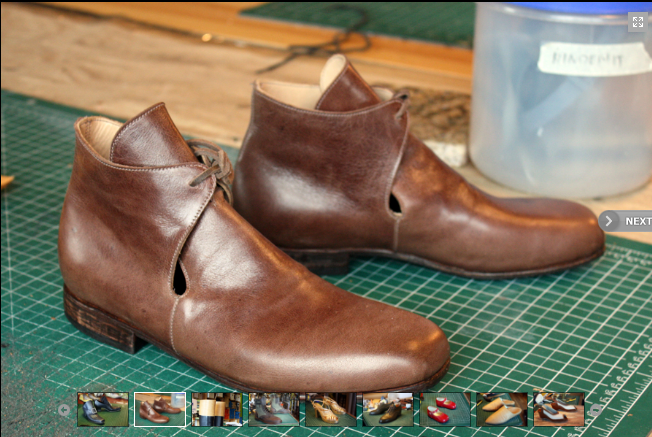Click the chevron arrow beside NEXT
The image size is (652, 437).
[609, 221]
